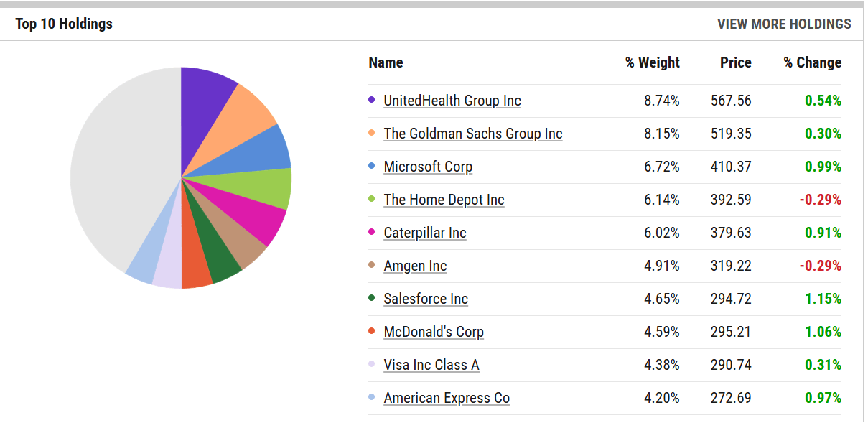Open the Caterpillar Inc link

425,233
